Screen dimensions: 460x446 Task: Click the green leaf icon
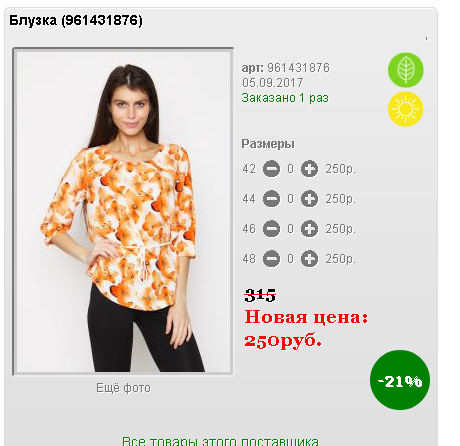click(x=406, y=70)
